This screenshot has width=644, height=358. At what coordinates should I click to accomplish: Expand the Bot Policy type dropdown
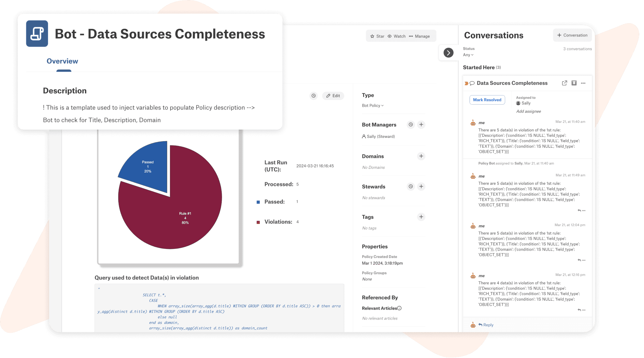[372, 105]
